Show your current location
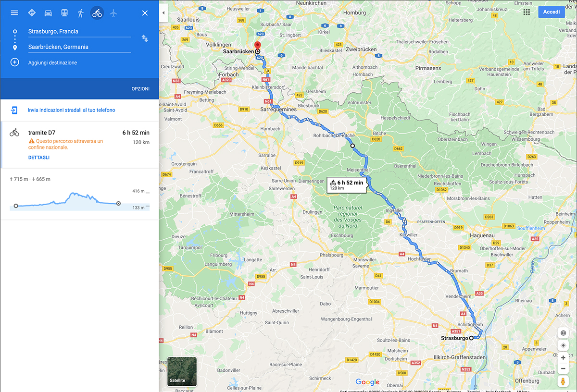 (x=563, y=345)
